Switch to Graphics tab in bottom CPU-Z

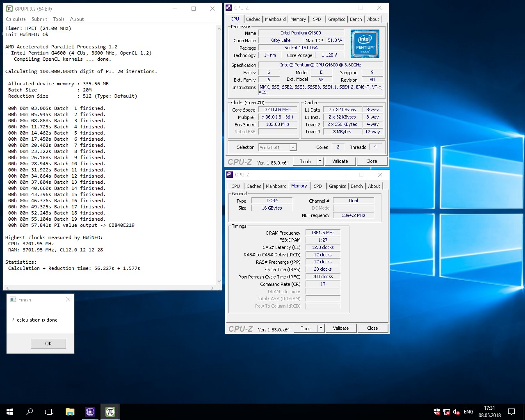(x=338, y=186)
